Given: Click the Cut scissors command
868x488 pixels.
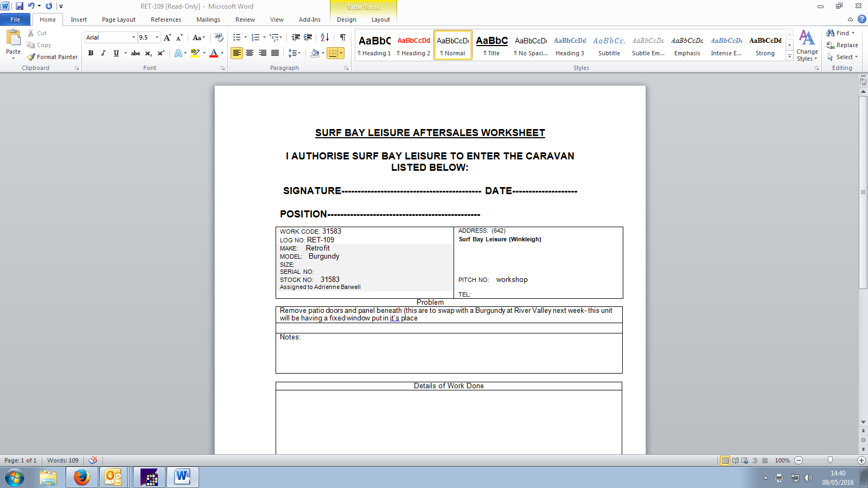Looking at the screenshot, I should coord(37,33).
